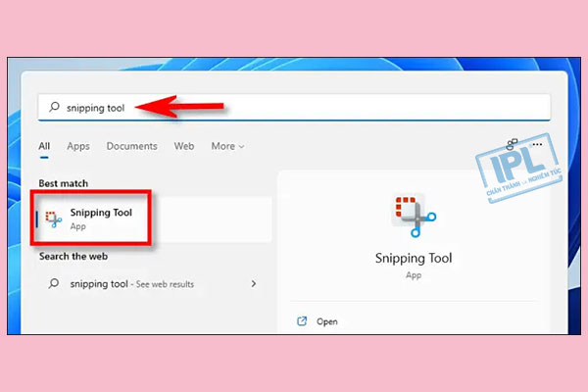Image resolution: width=588 pixels, height=392 pixels.
Task: Click the chevron arrow beside See web results
Action: (254, 284)
